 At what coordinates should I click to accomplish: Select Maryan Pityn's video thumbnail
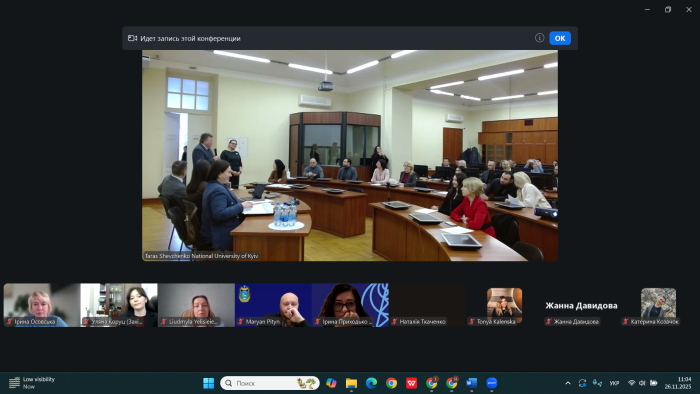click(x=273, y=305)
